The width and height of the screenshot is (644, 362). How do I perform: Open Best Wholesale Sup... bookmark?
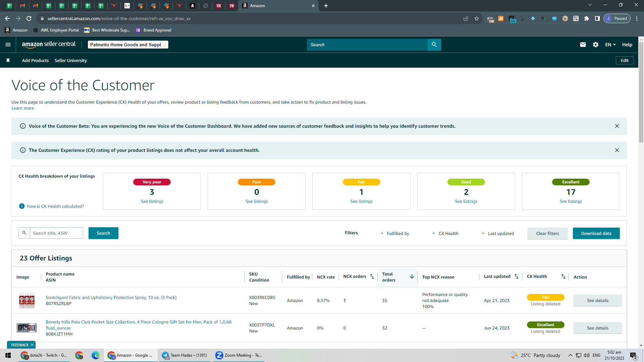tap(107, 30)
